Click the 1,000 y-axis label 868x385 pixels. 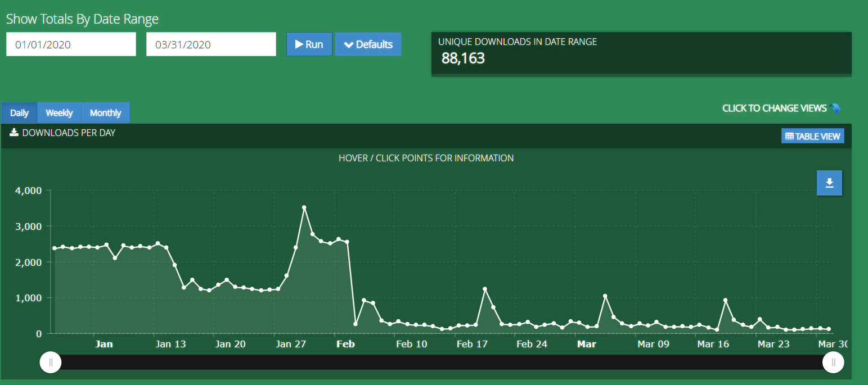click(29, 298)
